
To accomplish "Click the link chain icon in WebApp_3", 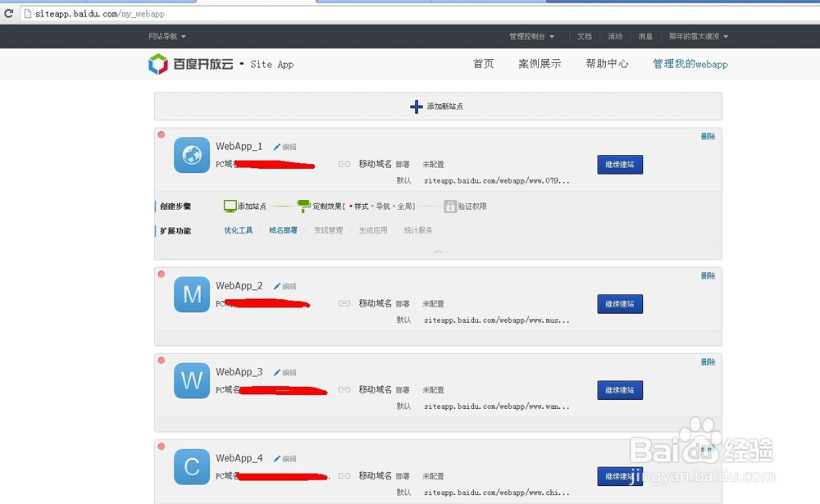I will (344, 390).
